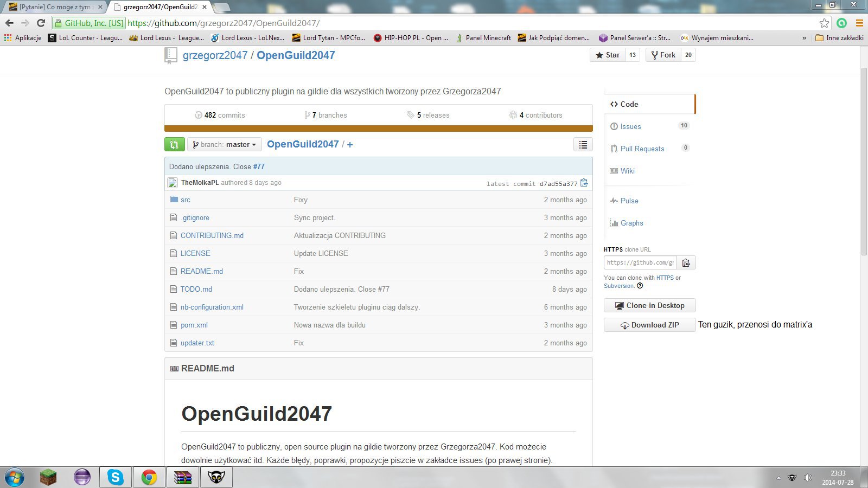Open pom.xml file
This screenshot has width=868, height=488.
194,325
